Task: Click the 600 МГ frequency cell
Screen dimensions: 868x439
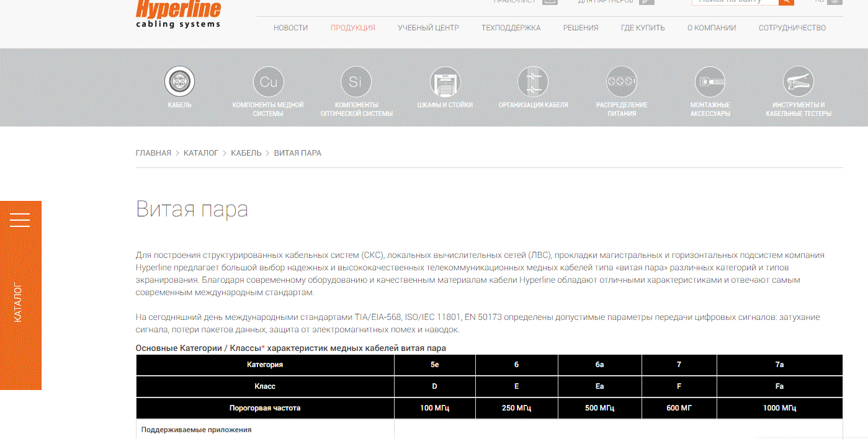Action: (679, 408)
